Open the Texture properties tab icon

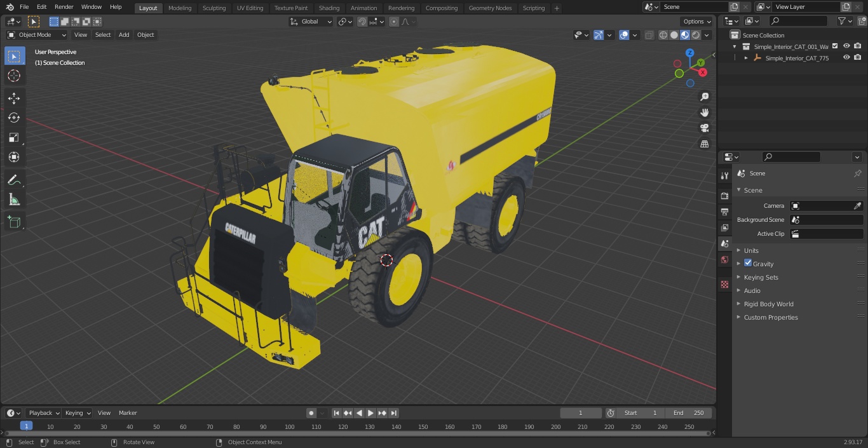tap(724, 285)
